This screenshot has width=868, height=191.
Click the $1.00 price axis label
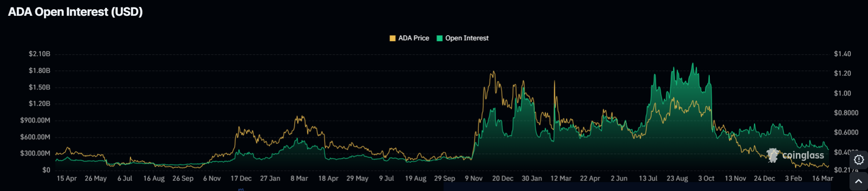click(842, 93)
